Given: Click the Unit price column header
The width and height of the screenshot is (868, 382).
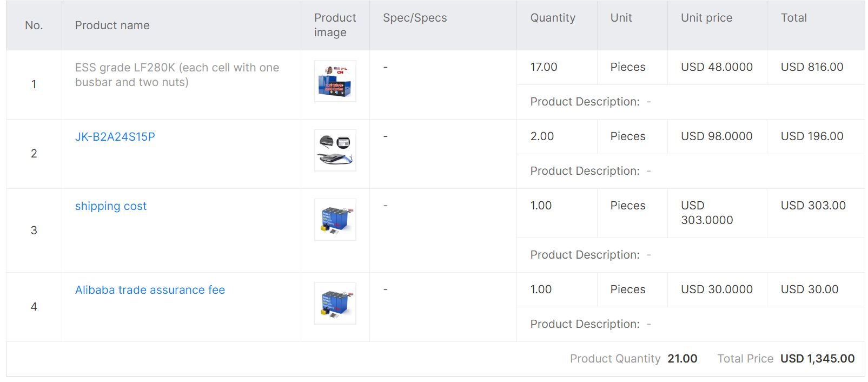Looking at the screenshot, I should 706,18.
